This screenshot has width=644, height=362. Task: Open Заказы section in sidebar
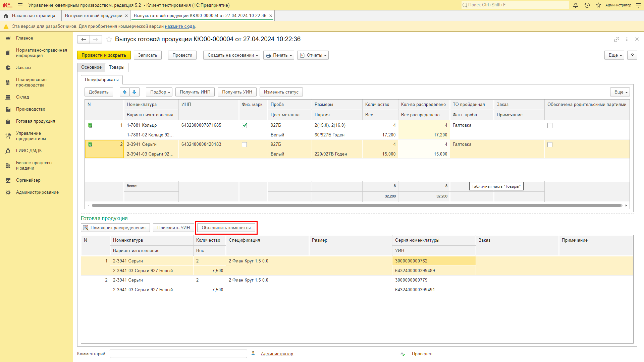tap(23, 68)
